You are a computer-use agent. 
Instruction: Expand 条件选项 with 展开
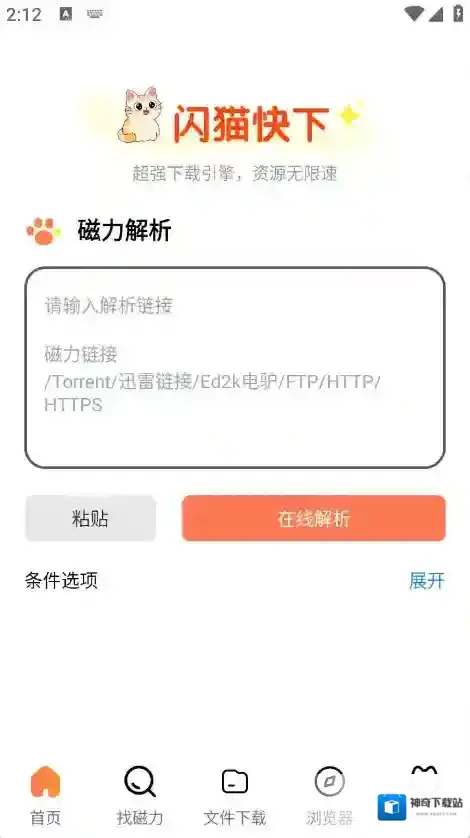[427, 580]
